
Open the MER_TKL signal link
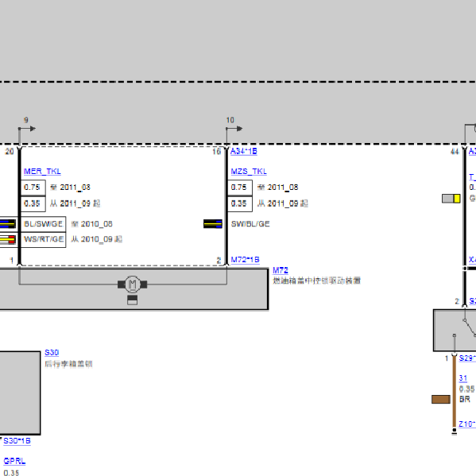[42, 172]
